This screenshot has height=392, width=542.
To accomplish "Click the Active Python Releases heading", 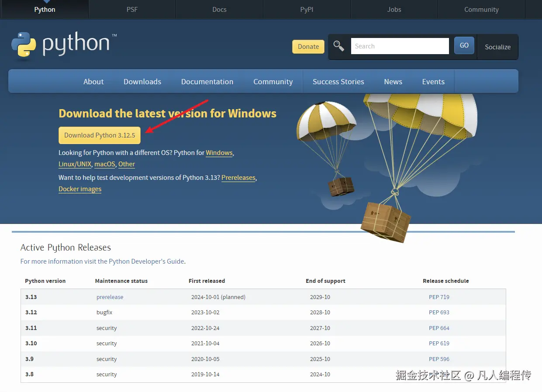I will [x=66, y=248].
